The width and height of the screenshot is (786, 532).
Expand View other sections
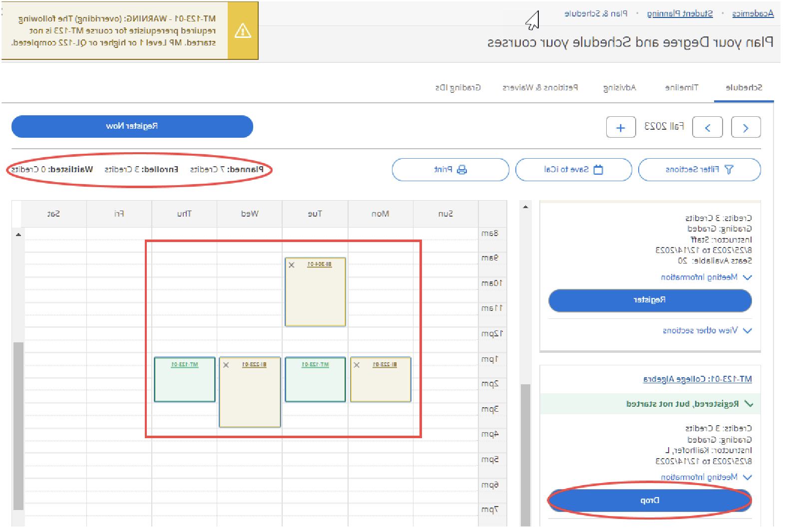707,330
